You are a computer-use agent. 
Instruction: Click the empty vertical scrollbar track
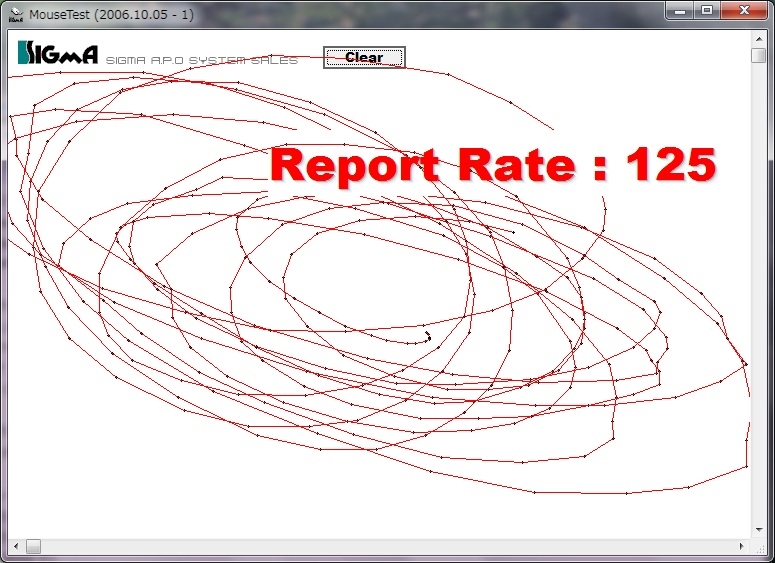(758, 300)
